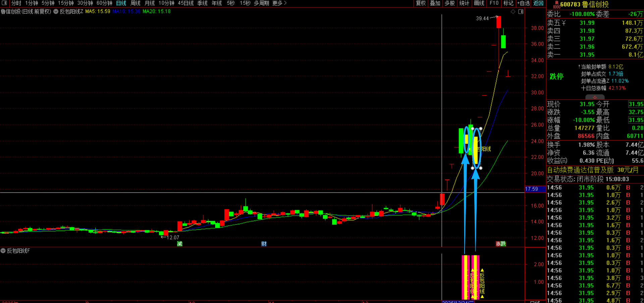
Task: Click the 换手 1.98% value
Action: [x=587, y=145]
